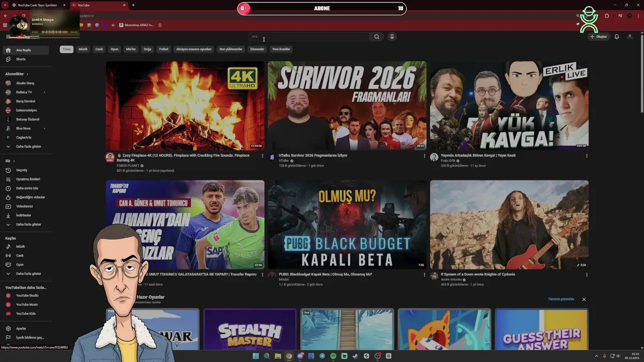Select the Son yüklenenler chip

(x=231, y=49)
